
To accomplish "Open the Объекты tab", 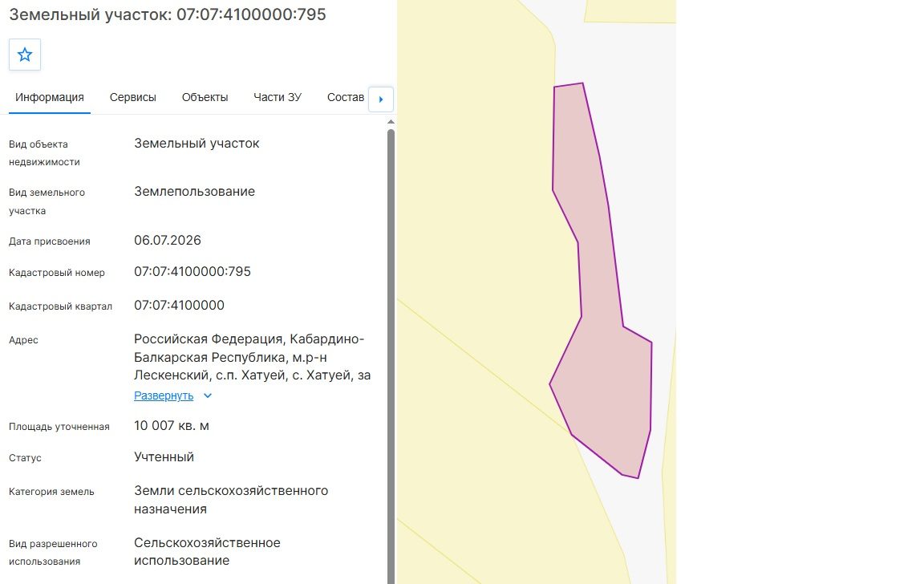I will pyautogui.click(x=205, y=97).
